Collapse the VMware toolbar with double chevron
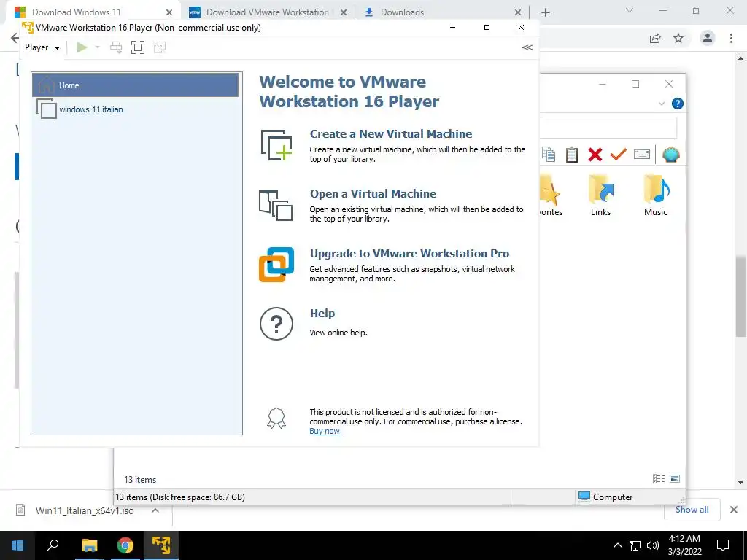This screenshot has height=560, width=747. point(527,47)
